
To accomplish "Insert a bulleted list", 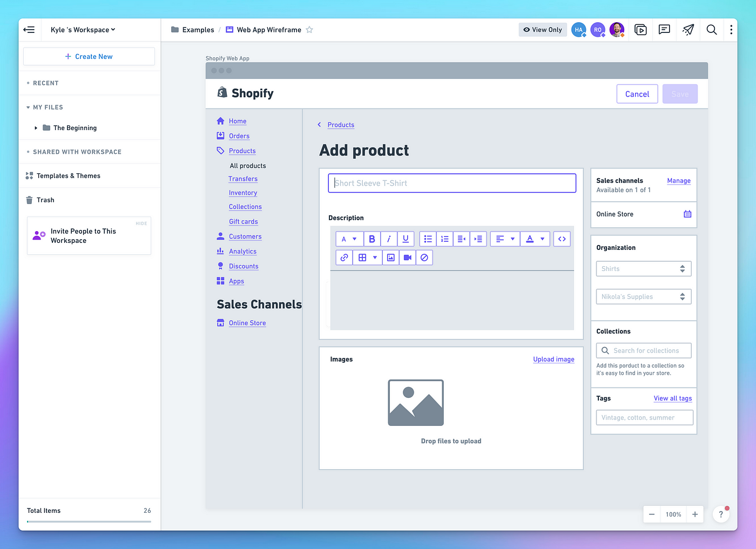I will (x=428, y=239).
